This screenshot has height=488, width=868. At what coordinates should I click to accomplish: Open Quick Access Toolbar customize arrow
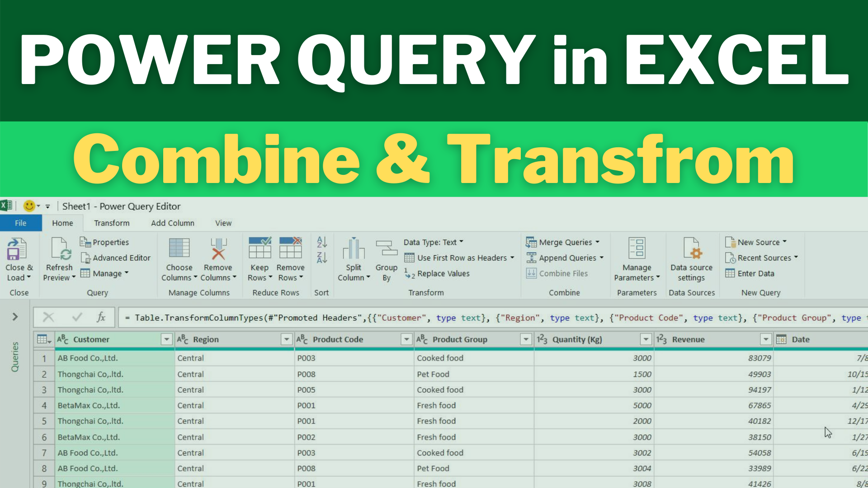(x=47, y=206)
